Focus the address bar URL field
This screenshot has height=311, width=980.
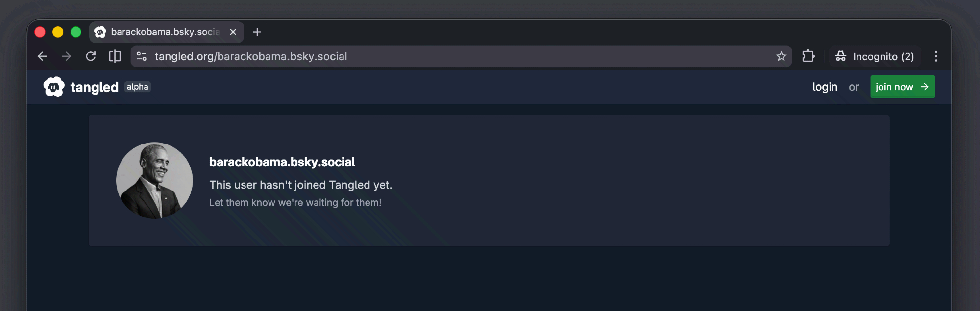tap(441, 56)
